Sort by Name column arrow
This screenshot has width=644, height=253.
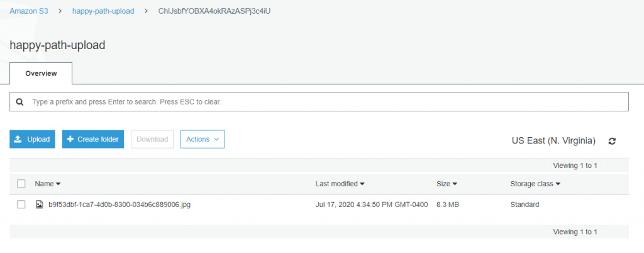coord(58,184)
